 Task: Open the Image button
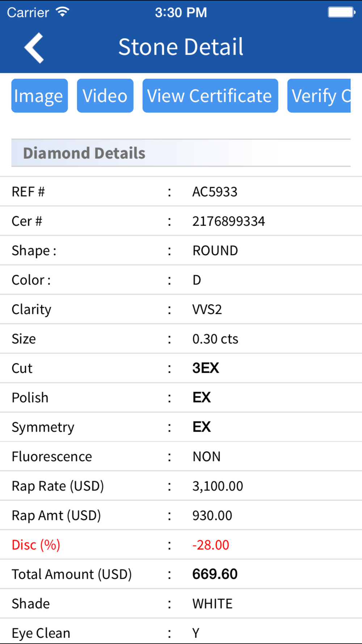(x=39, y=96)
